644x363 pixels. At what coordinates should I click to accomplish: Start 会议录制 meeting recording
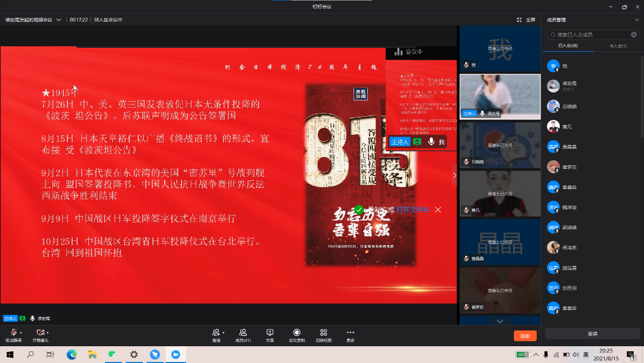tap(297, 333)
